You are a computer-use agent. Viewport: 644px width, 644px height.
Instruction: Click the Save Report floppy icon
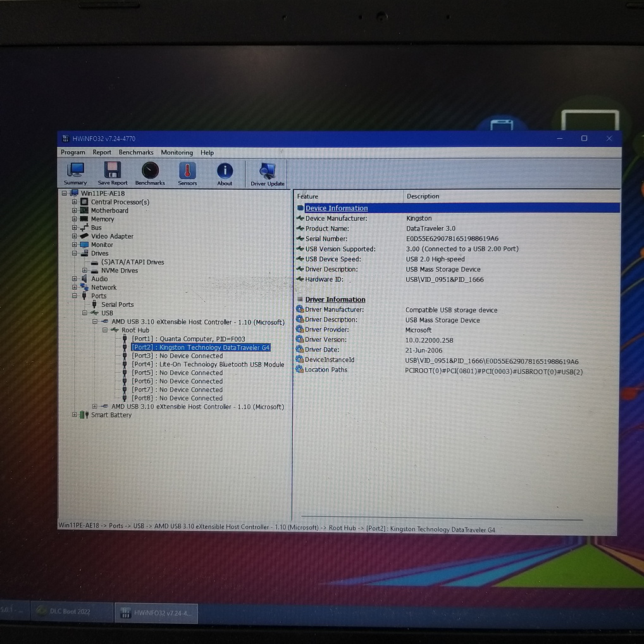pyautogui.click(x=113, y=173)
